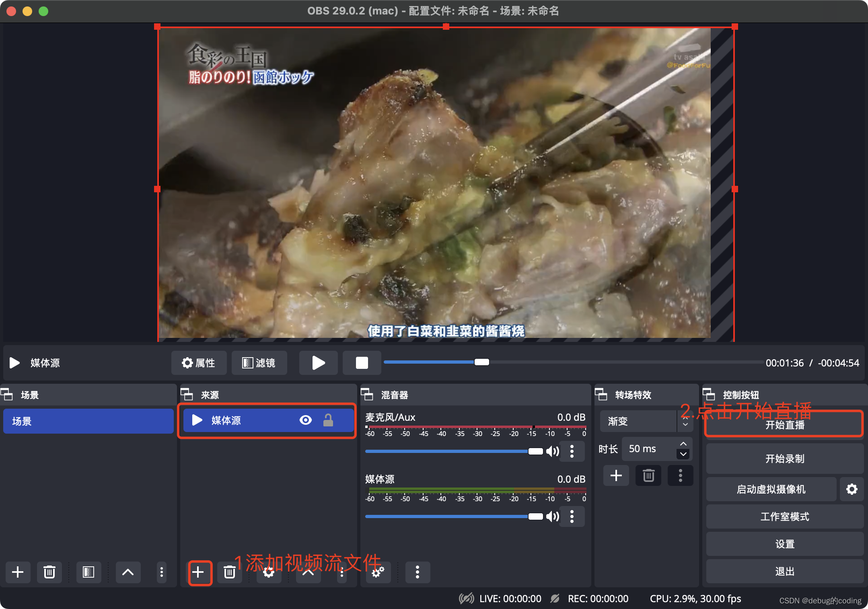Screen dimensions: 868x609
Task: Mute the 麦克风/Aux speaker icon
Action: pos(553,451)
